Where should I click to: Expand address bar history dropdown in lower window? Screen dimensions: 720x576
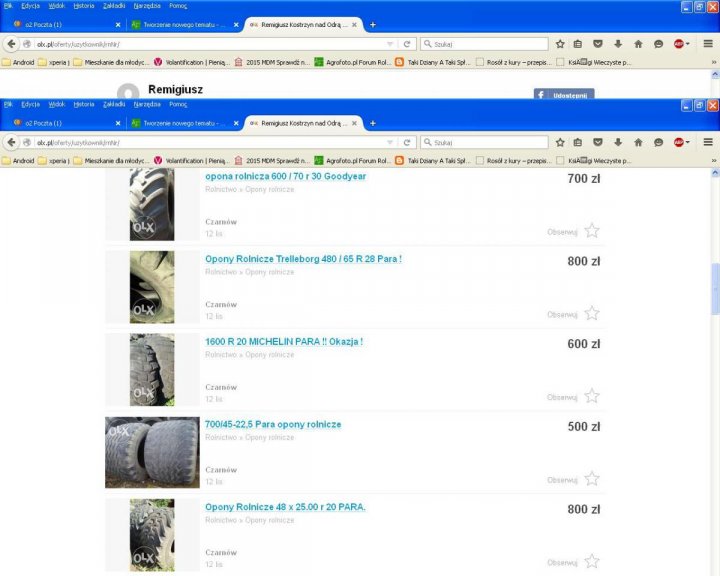pyautogui.click(x=390, y=143)
